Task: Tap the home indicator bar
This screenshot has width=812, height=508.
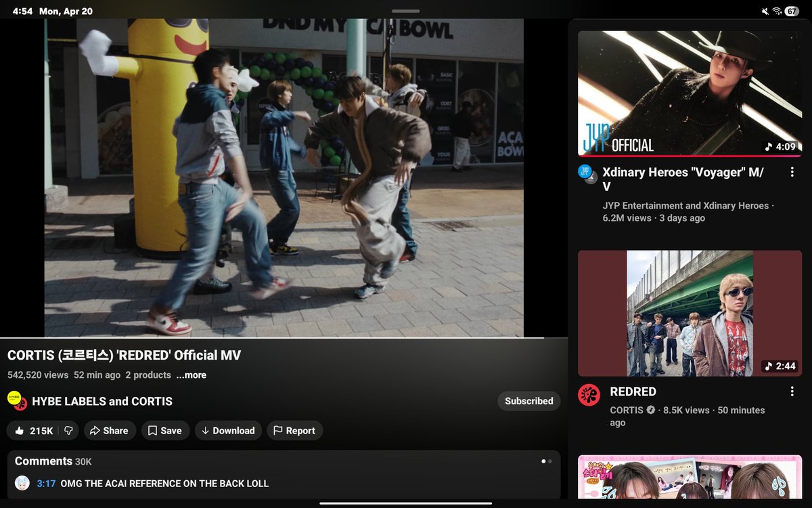Action: point(406,503)
